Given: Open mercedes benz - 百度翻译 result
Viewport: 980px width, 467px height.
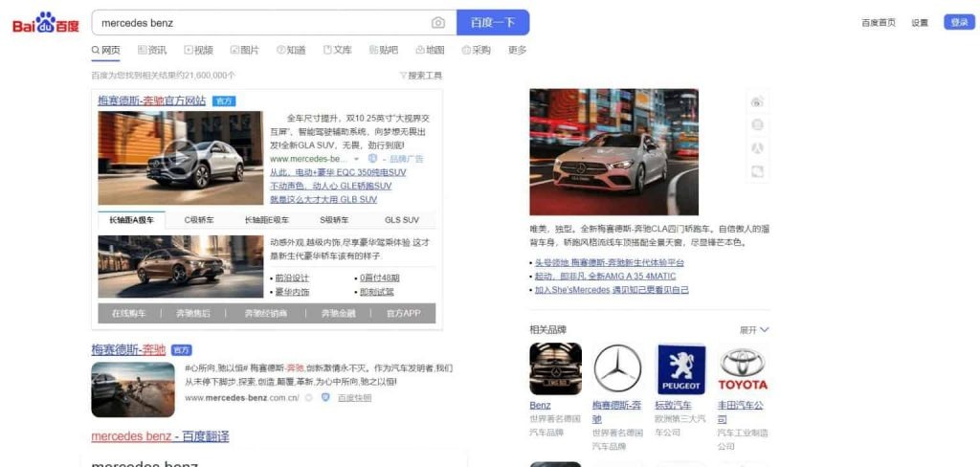Looking at the screenshot, I should 160,436.
